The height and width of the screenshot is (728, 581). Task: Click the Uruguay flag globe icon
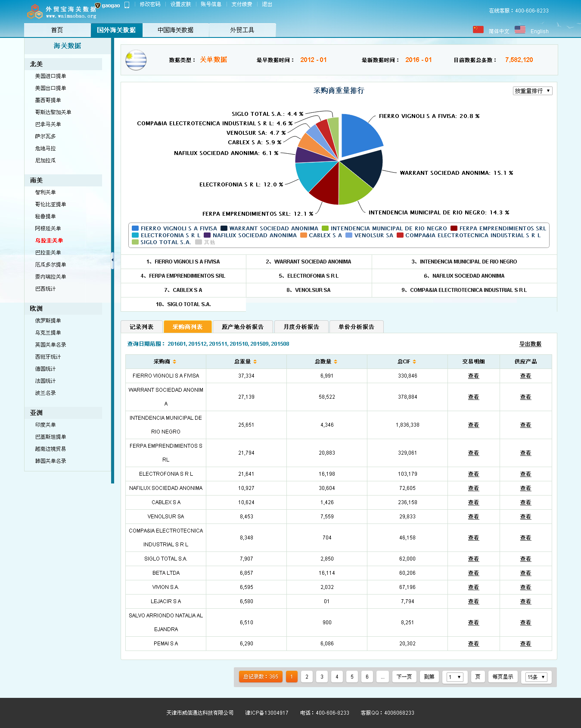click(x=136, y=60)
